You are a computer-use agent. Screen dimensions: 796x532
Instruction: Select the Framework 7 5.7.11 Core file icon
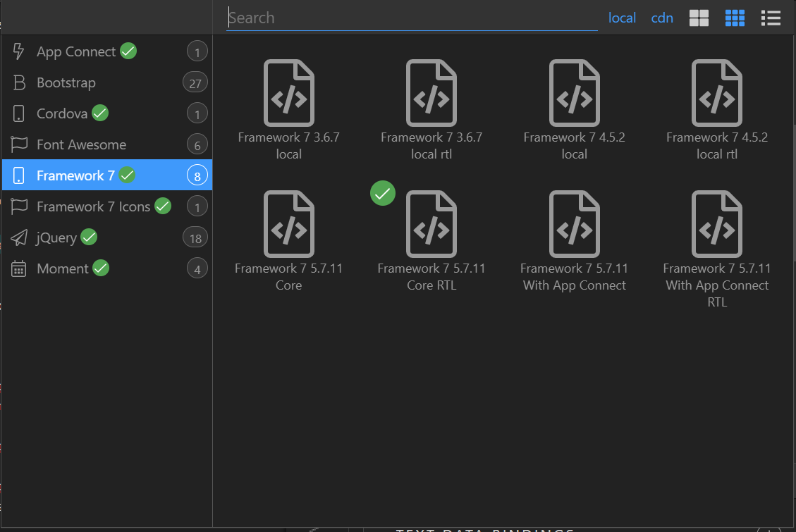(289, 223)
